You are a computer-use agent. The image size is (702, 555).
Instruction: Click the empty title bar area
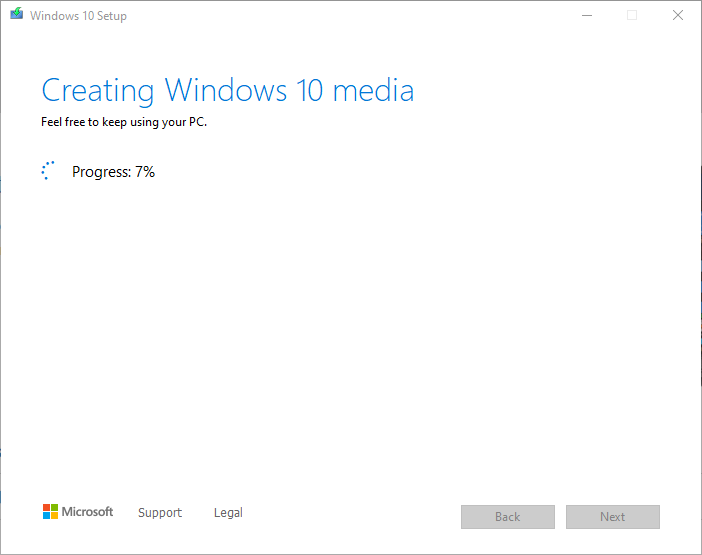point(350,15)
